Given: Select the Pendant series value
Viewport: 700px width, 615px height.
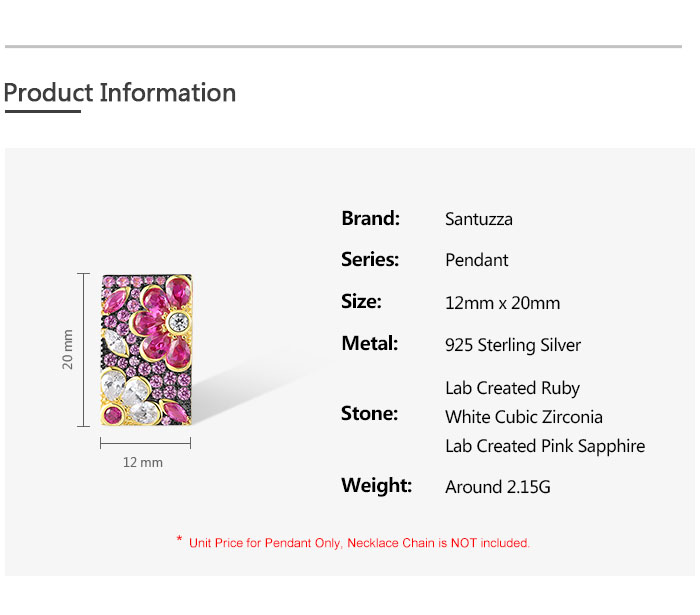Looking at the screenshot, I should tap(477, 260).
